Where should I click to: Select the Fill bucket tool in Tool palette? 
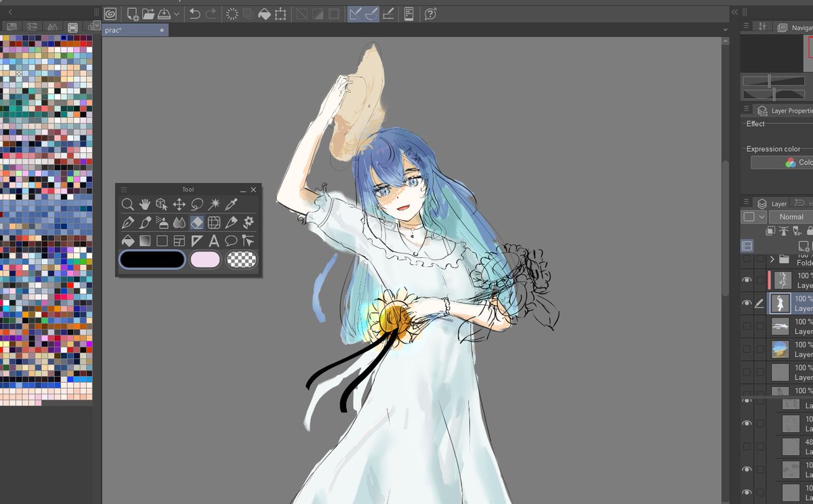tap(127, 240)
